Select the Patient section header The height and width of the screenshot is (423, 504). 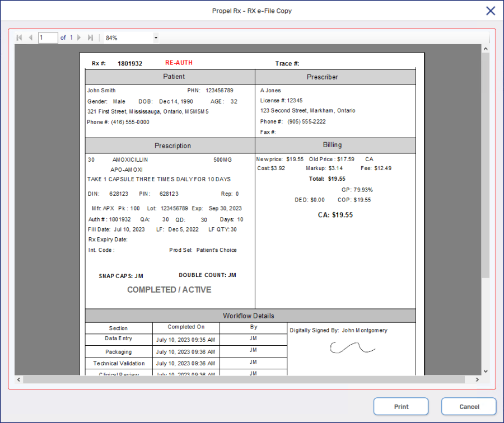click(174, 77)
